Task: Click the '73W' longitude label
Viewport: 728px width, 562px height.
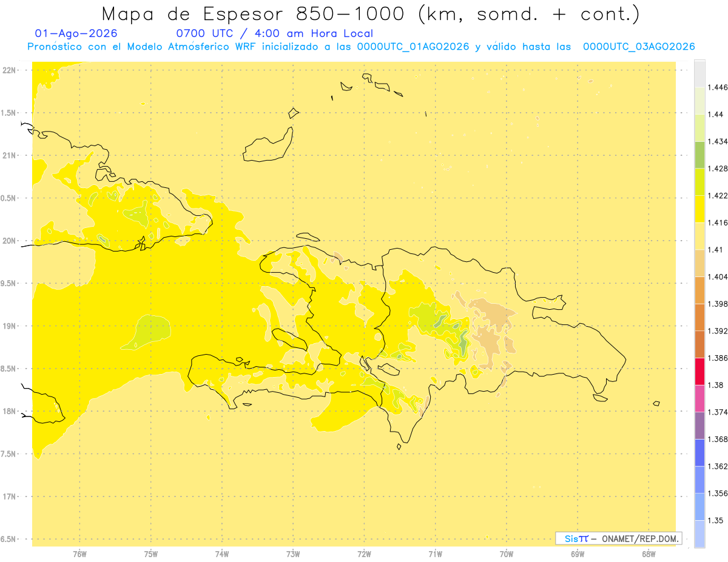Action: pos(293,554)
